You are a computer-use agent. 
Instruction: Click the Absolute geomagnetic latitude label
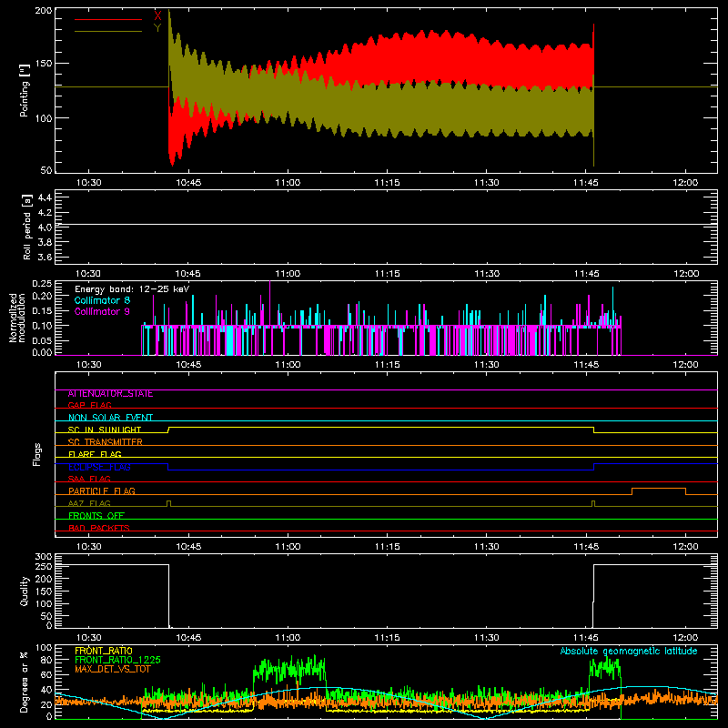629,651
